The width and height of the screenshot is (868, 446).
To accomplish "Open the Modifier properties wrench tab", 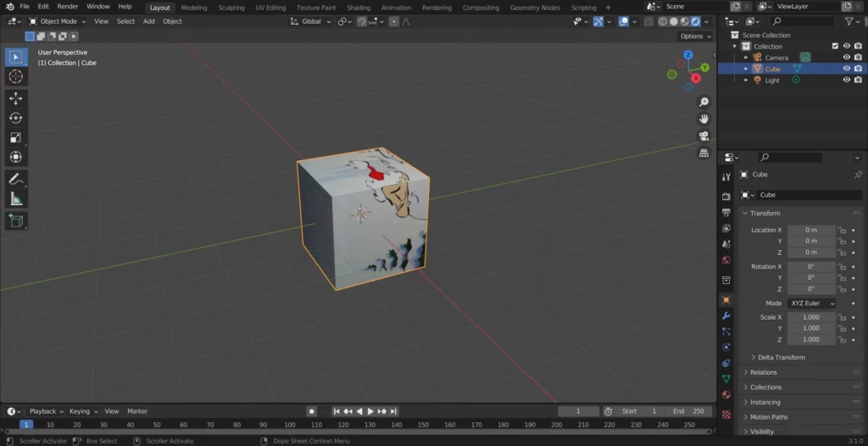I will [726, 315].
